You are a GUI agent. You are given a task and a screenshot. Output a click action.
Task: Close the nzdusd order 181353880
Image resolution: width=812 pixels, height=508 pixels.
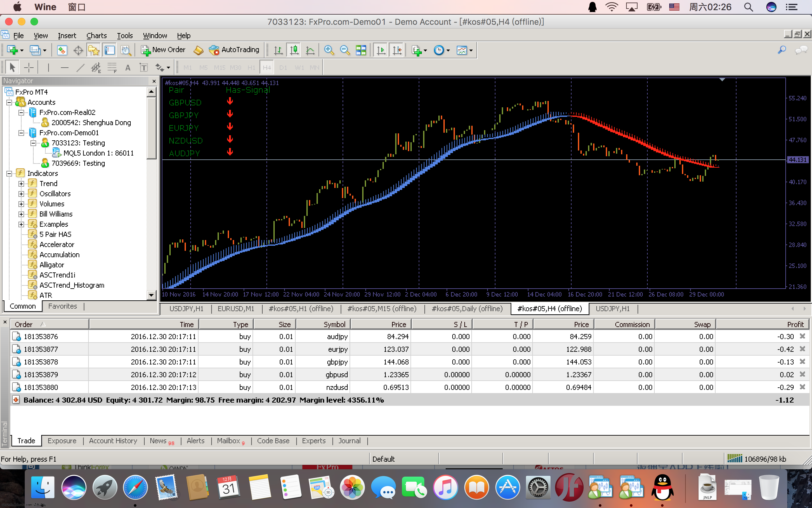(x=802, y=387)
